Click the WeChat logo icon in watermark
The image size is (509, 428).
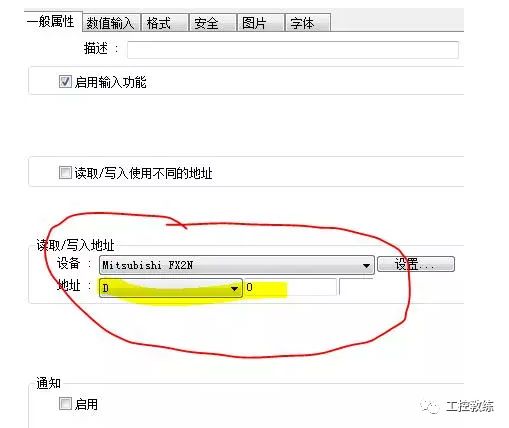[430, 406]
